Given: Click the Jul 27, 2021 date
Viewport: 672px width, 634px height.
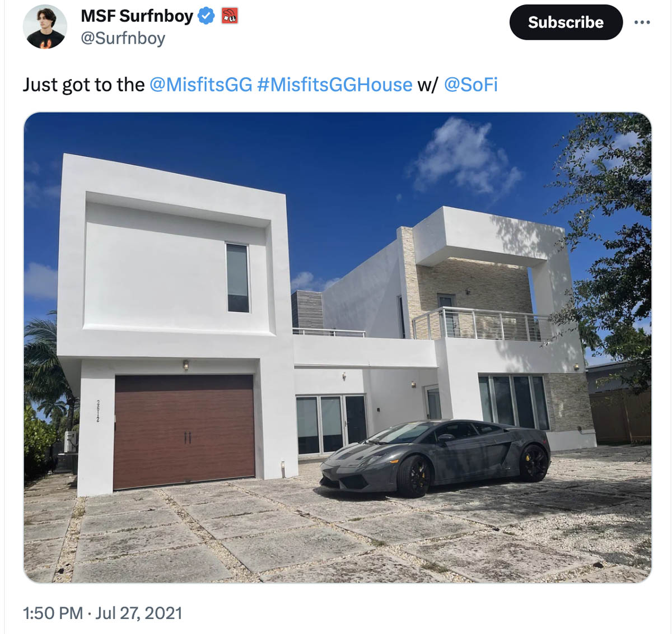Looking at the screenshot, I should (139, 613).
